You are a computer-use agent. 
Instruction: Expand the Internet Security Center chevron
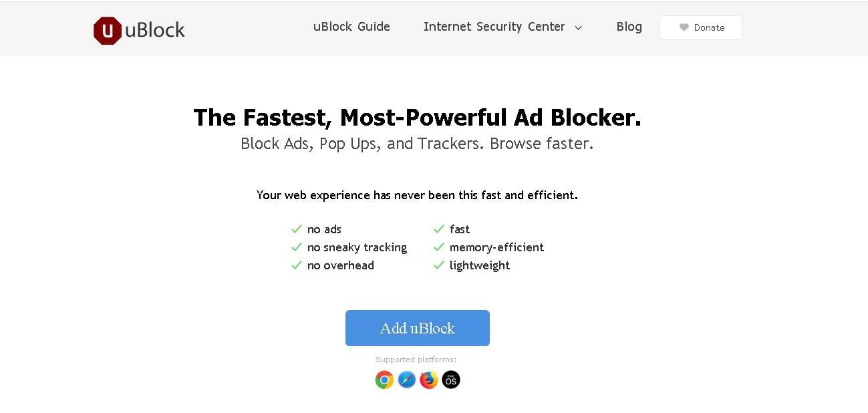pyautogui.click(x=579, y=27)
